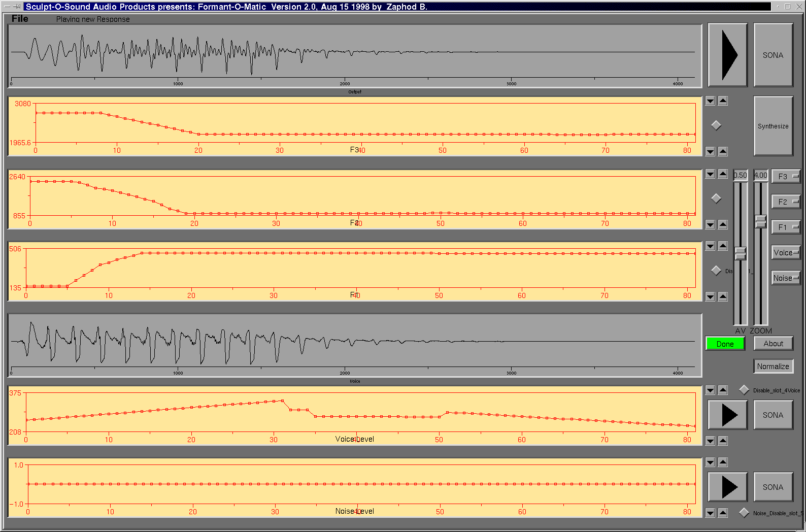Click down arrow below the Noise Level graph

(710, 513)
